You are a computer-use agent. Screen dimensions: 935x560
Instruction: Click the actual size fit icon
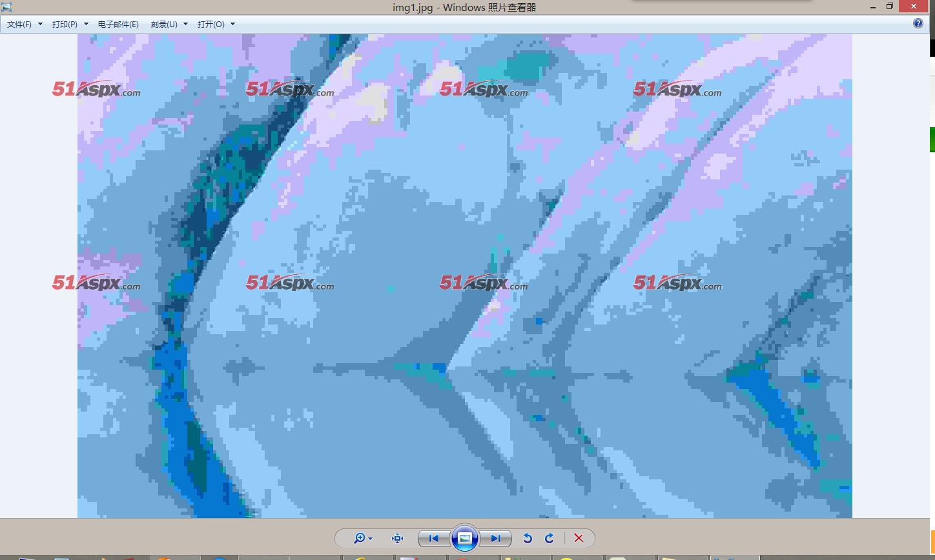click(x=397, y=538)
